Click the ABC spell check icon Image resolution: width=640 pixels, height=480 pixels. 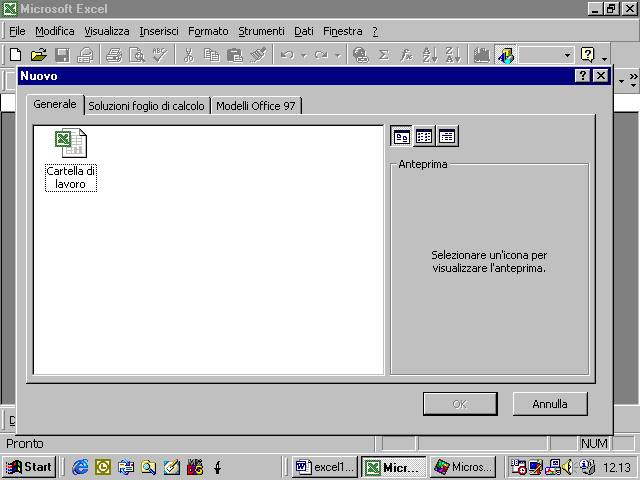click(x=160, y=55)
